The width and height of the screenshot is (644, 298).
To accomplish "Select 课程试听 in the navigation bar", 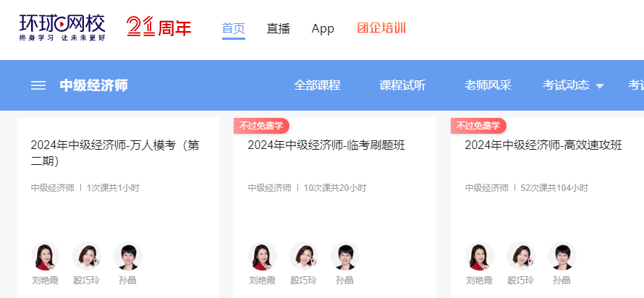I will [x=402, y=85].
